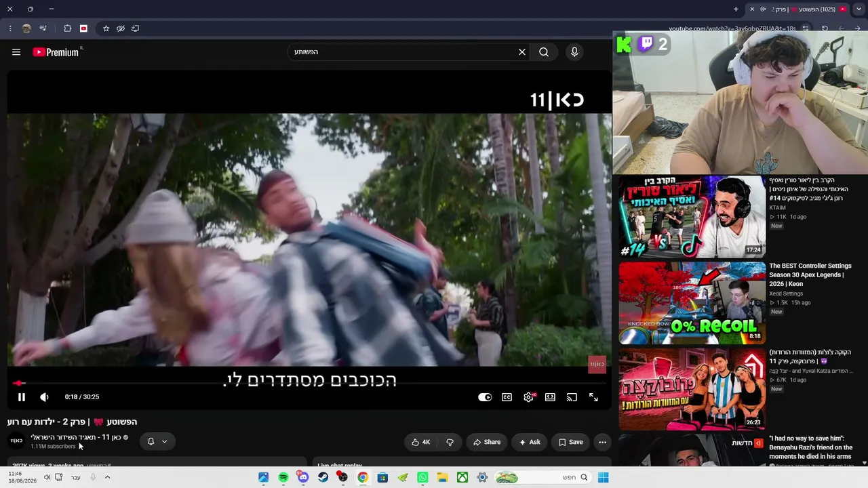Click the KTAIM channel name
This screenshot has width=868, height=488.
[778, 207]
